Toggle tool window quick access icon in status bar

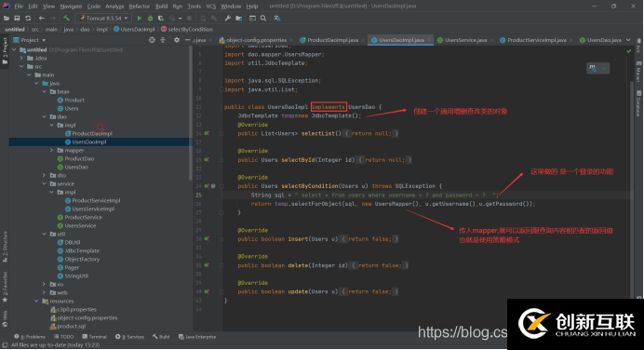click(5, 345)
